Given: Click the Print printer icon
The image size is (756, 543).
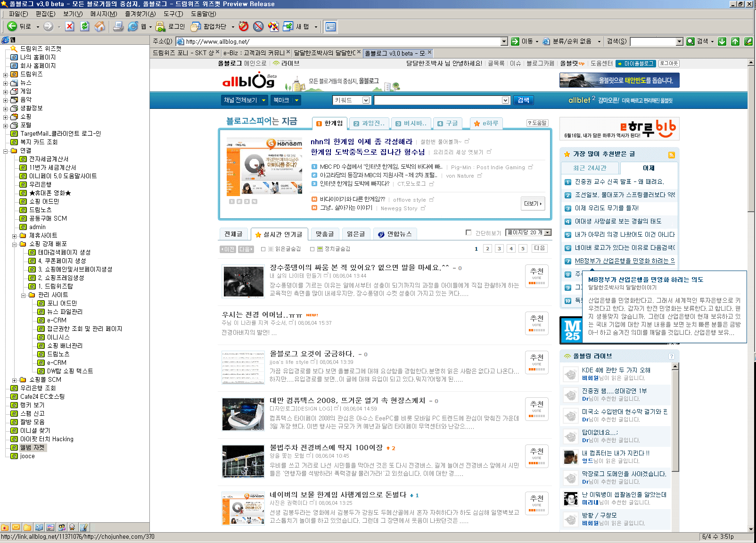Looking at the screenshot, I should [118, 26].
